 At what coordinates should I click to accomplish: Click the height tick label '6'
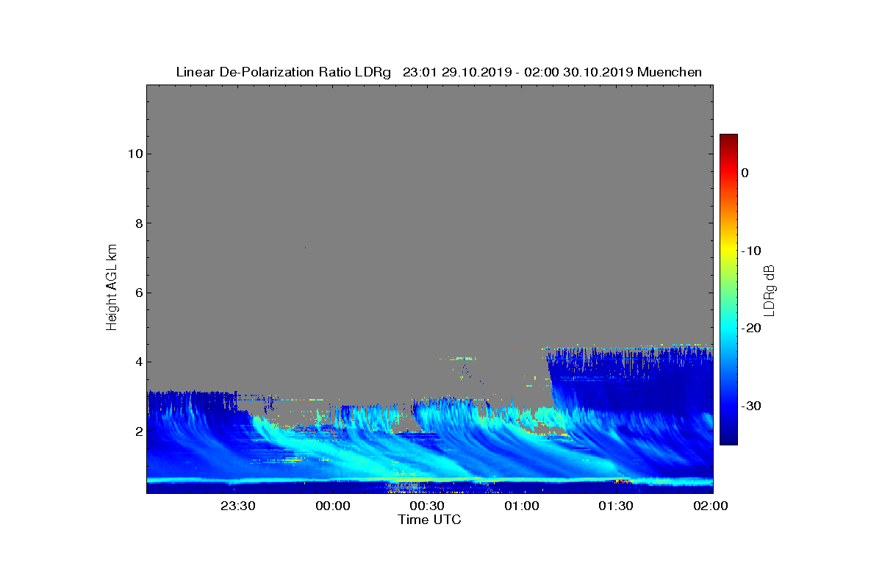[x=137, y=293]
